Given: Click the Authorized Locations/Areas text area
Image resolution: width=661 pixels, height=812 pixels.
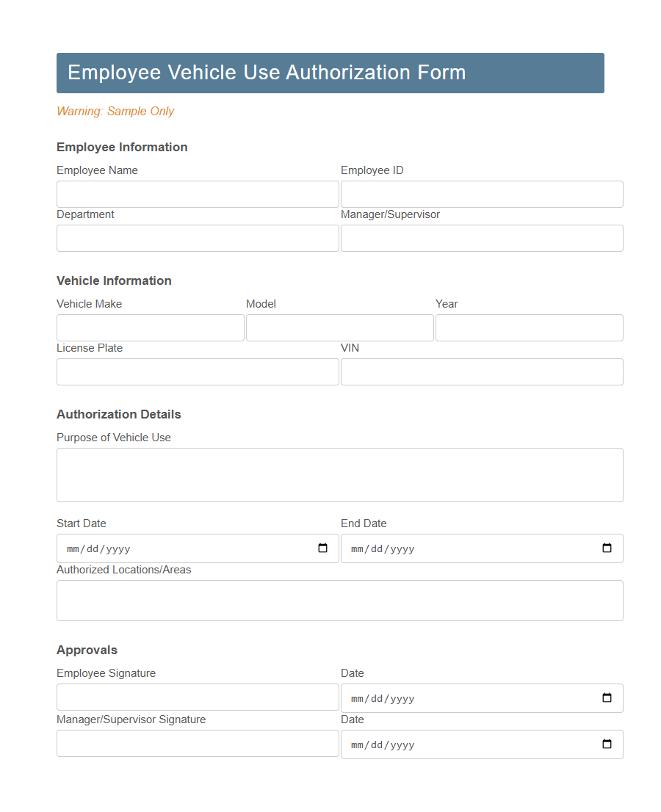Looking at the screenshot, I should [339, 600].
